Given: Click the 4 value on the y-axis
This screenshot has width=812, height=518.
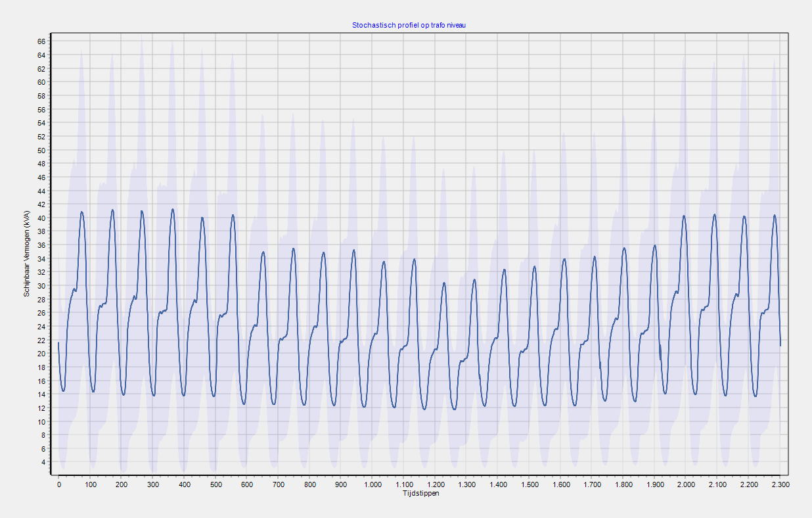Looking at the screenshot, I should click(43, 463).
